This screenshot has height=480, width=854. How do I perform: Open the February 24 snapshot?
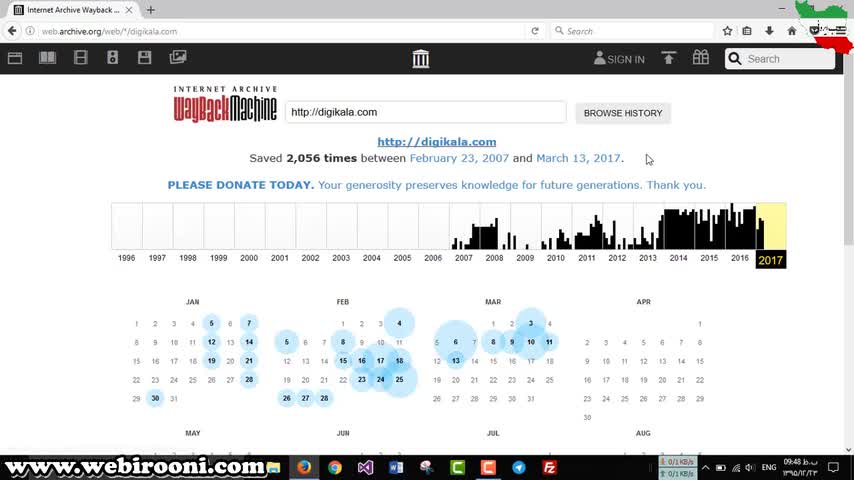point(380,380)
